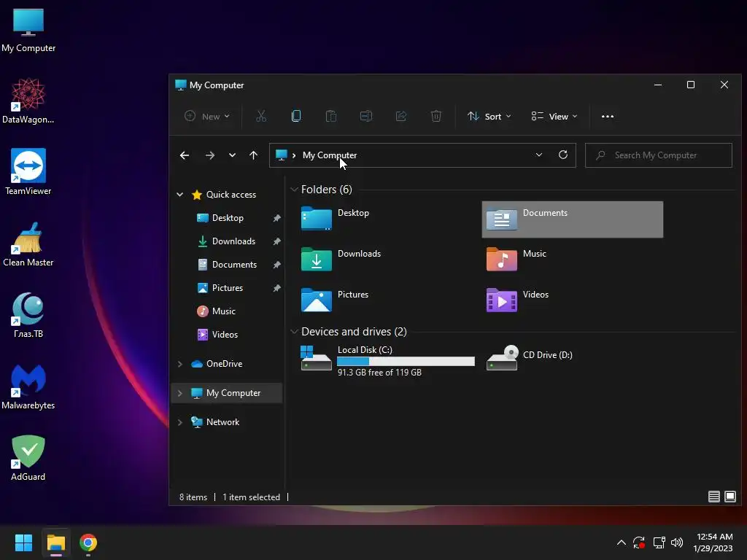Image resolution: width=747 pixels, height=560 pixels.
Task: Select Music in Quick access sidebar
Action: click(x=223, y=311)
